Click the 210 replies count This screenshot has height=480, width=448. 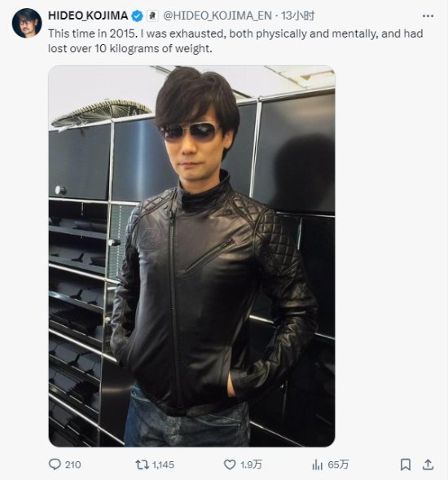point(72,465)
